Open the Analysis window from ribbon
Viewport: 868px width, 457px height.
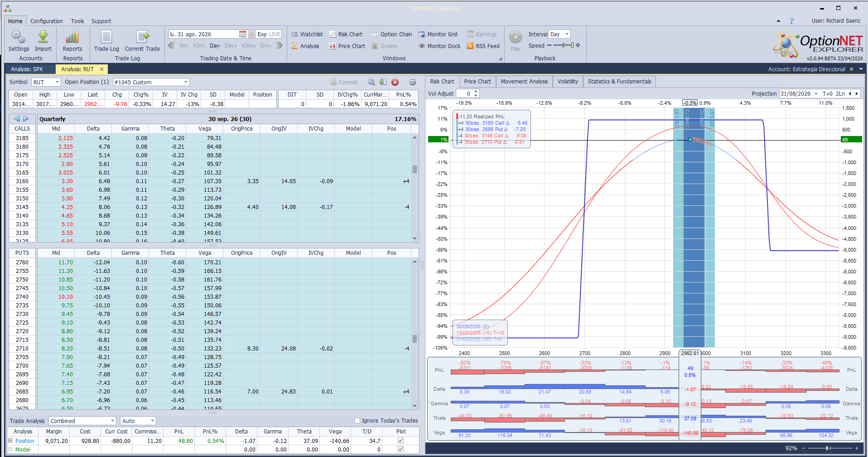click(305, 46)
